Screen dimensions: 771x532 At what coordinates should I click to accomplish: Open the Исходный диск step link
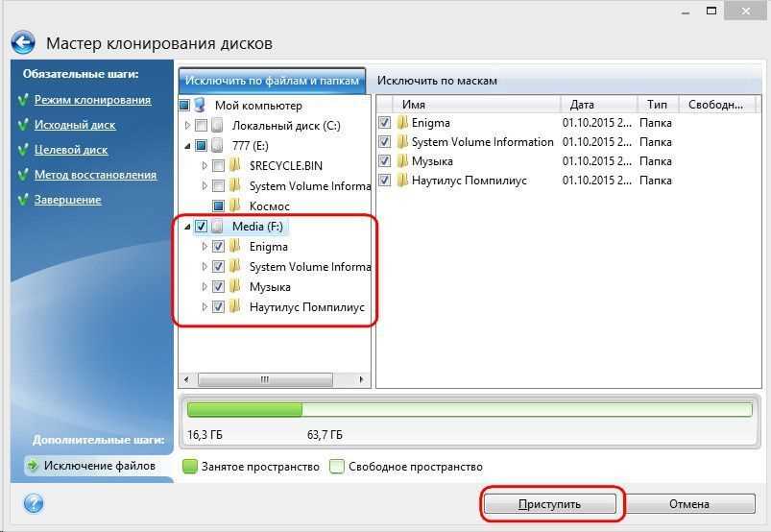pyautogui.click(x=75, y=125)
